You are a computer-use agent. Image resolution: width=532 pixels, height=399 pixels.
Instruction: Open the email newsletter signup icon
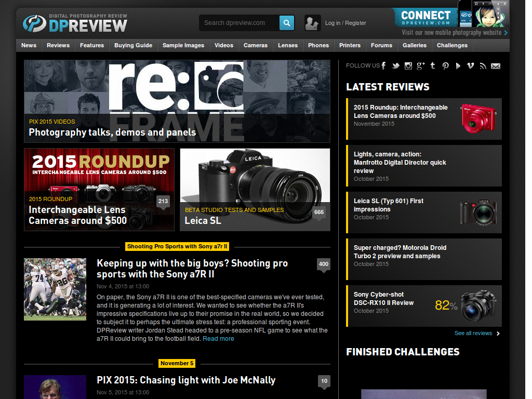pyautogui.click(x=495, y=65)
